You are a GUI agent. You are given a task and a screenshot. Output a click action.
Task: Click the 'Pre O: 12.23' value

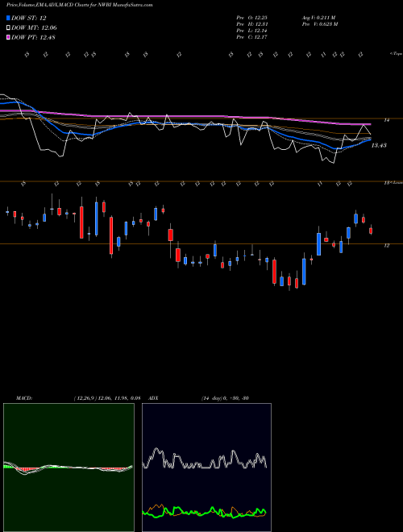252,18
